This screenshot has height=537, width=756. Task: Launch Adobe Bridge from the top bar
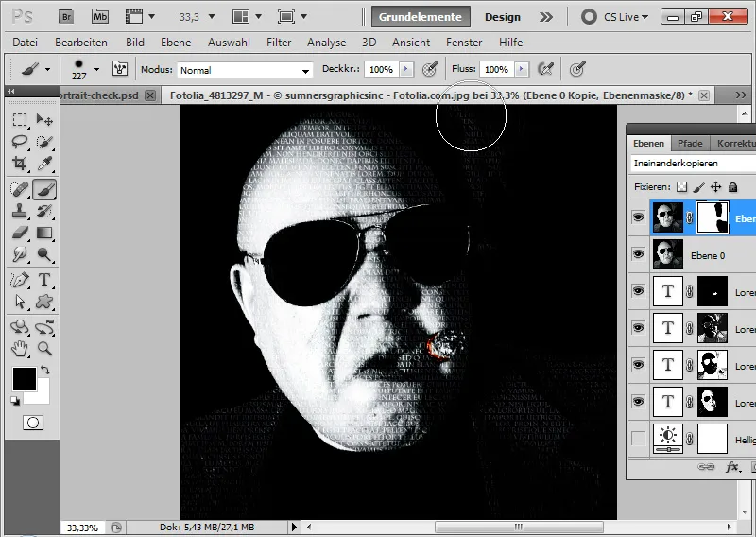(x=66, y=17)
